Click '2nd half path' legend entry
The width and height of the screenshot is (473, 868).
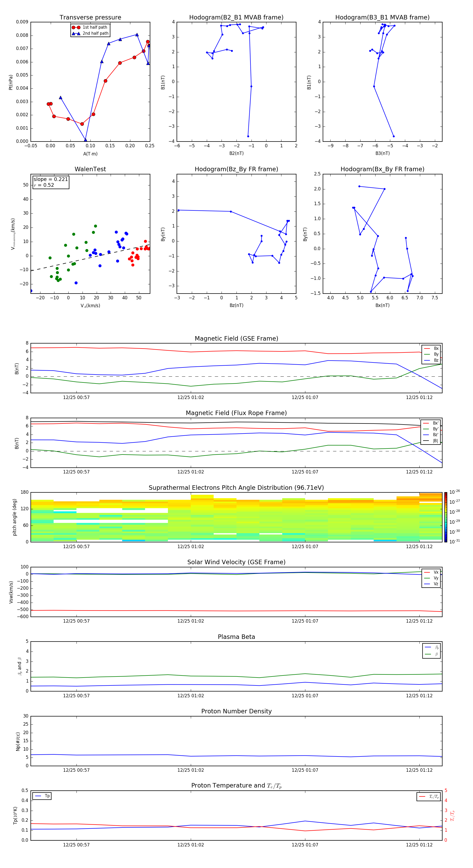point(90,33)
